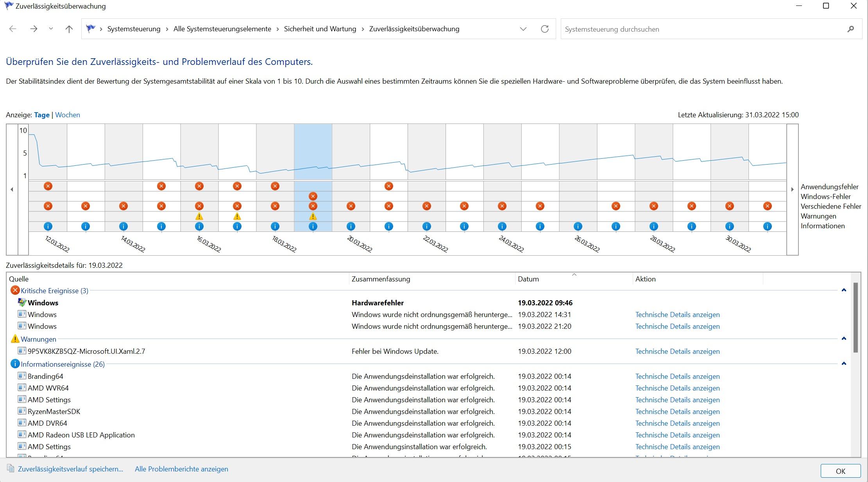
Task: Select miscellaneous error icon on 25.03.2022
Action: [540, 206]
